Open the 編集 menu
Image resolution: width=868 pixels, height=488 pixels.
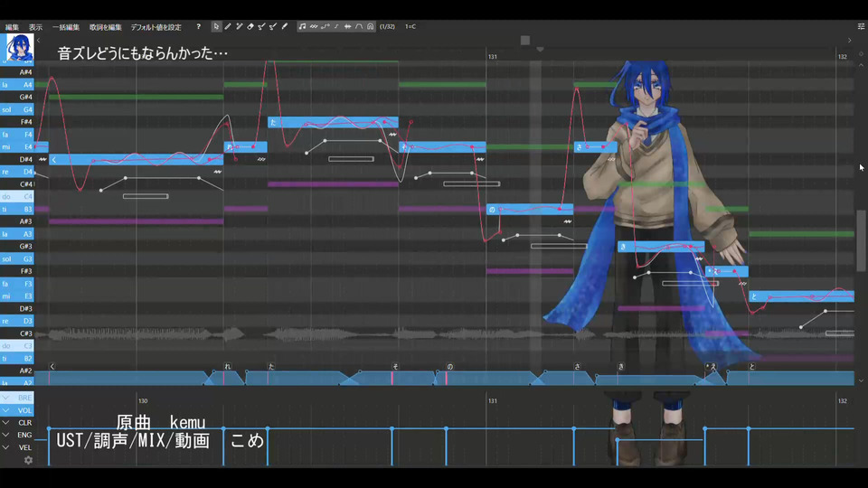[x=12, y=27]
